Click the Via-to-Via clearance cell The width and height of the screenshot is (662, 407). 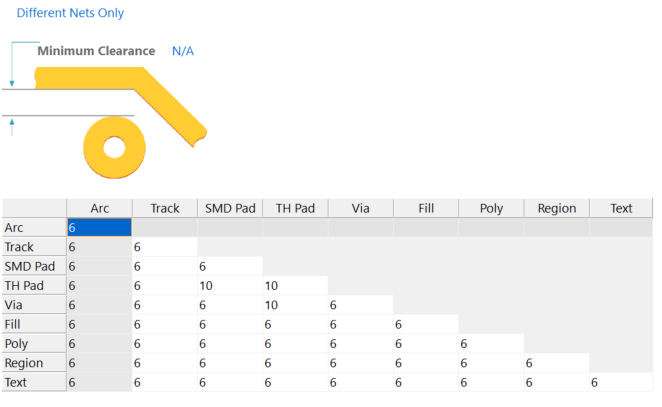click(361, 305)
